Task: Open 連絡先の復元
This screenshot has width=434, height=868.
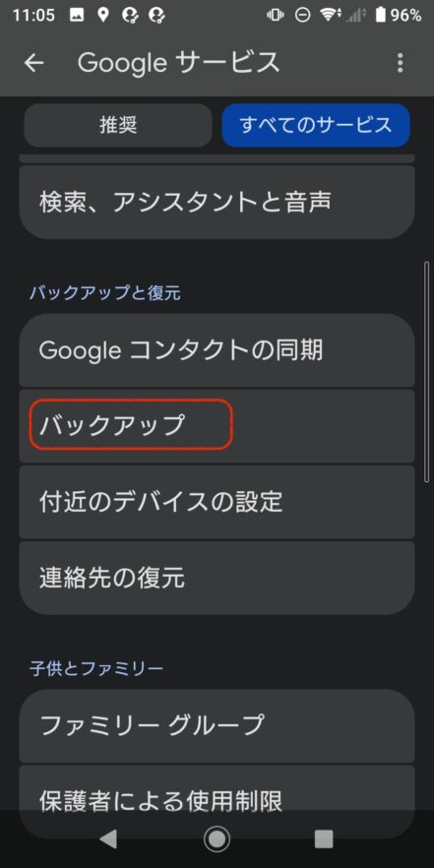Action: [x=217, y=578]
